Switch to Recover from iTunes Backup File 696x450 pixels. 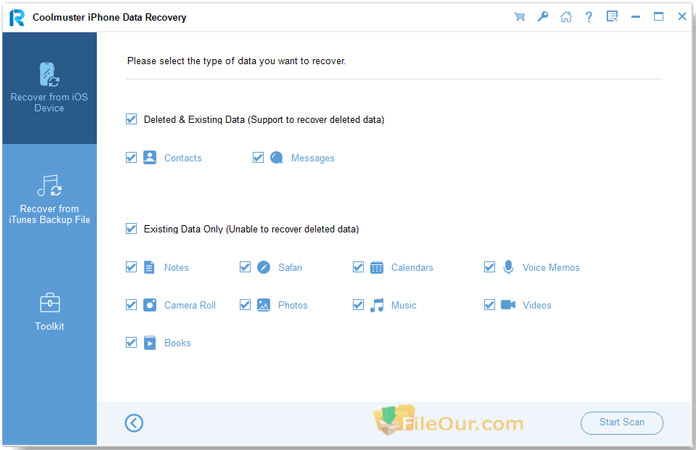click(49, 200)
